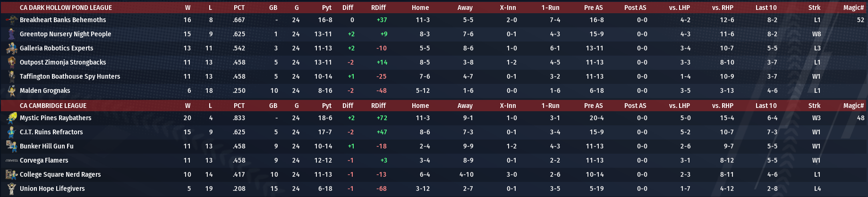Viewport: 868px width, 197px height.
Task: Open the Taffington Boathouse Spy Hunters team
Action: pyautogui.click(x=70, y=76)
